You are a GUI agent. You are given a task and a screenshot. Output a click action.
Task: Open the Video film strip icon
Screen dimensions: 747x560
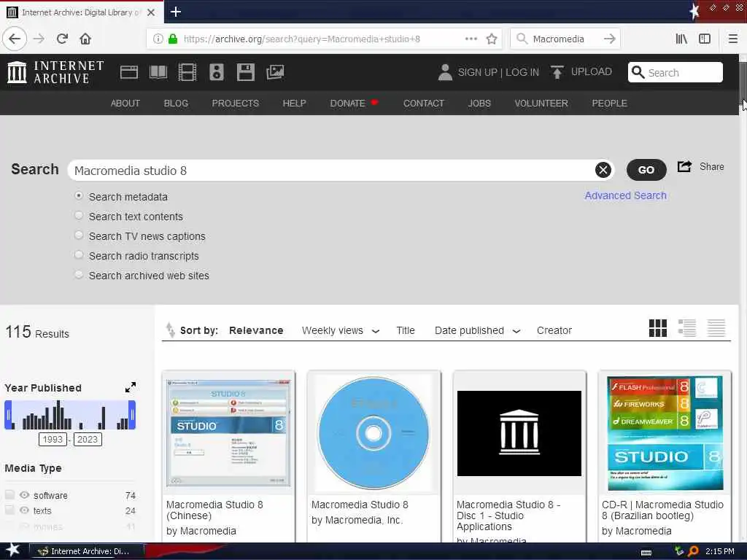(187, 72)
